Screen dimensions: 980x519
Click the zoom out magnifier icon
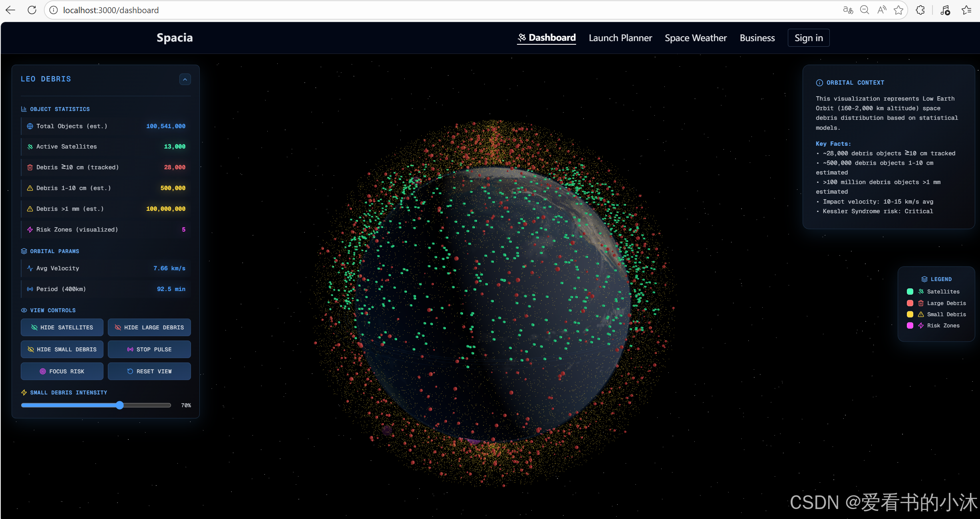865,10
